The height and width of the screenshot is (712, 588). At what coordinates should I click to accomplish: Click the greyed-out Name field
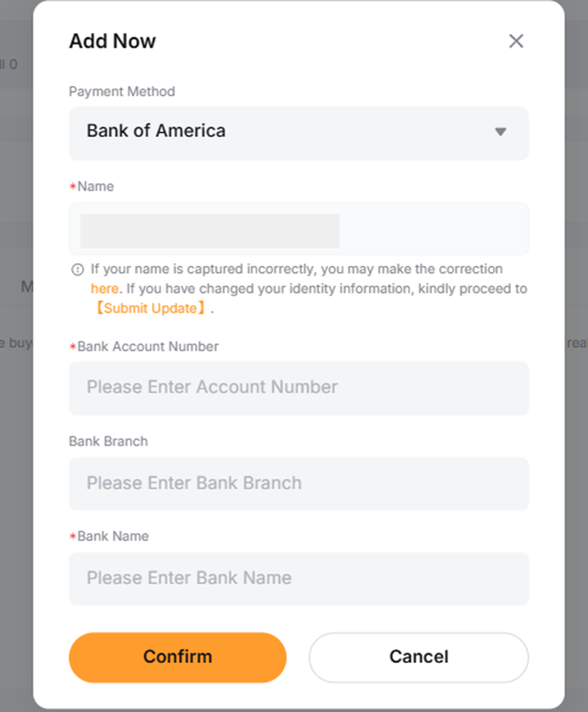[299, 229]
